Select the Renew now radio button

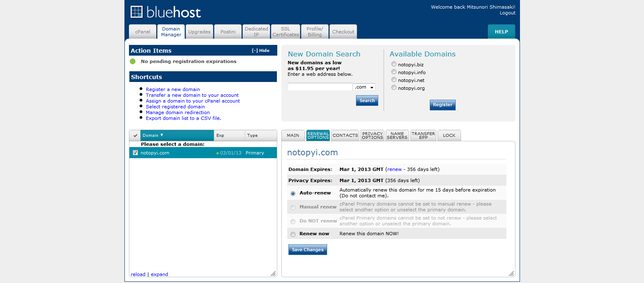pyautogui.click(x=293, y=234)
